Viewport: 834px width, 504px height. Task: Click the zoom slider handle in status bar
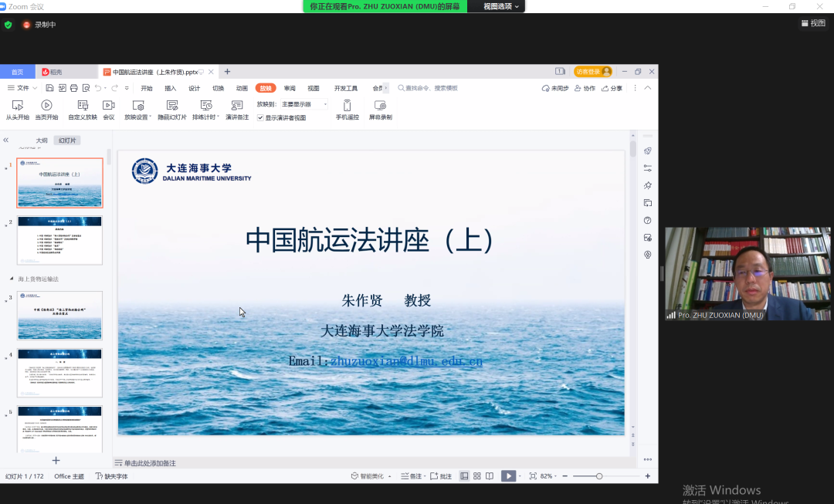click(599, 476)
